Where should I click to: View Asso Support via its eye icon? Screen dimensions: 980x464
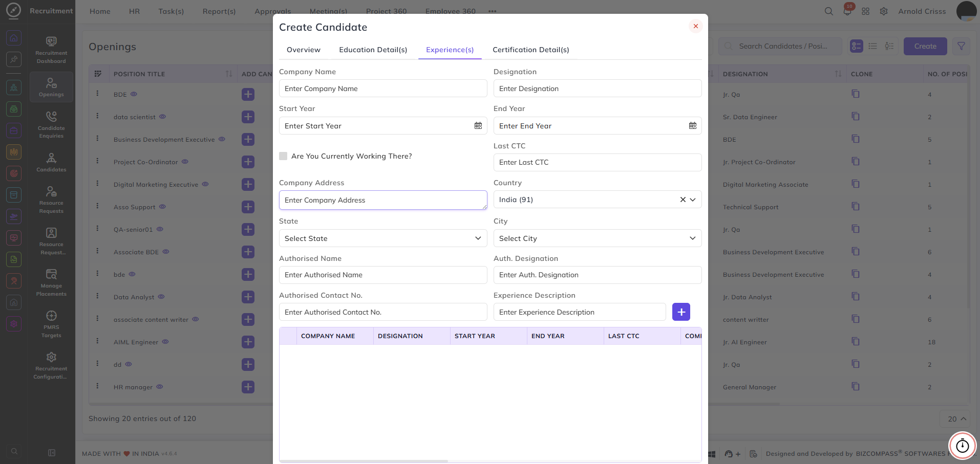click(x=162, y=207)
